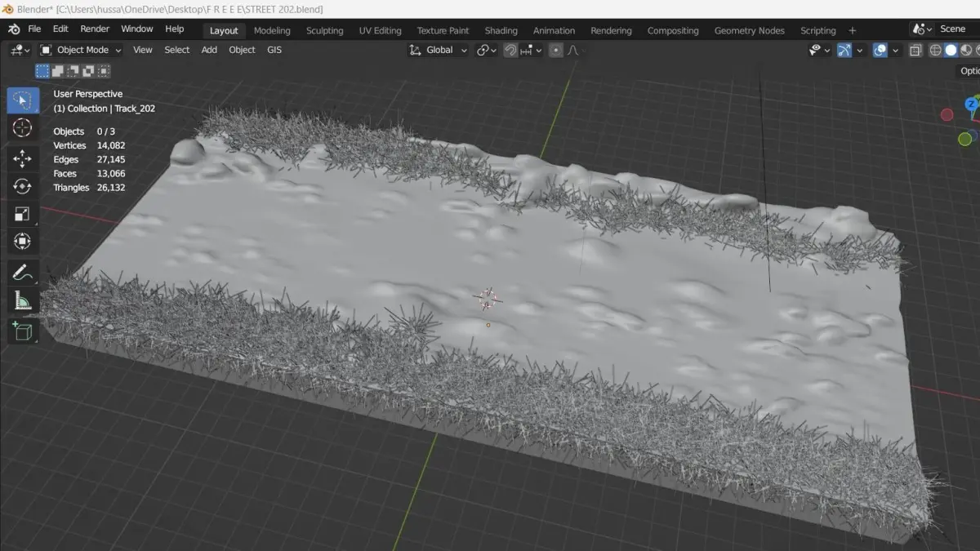The height and width of the screenshot is (551, 980).
Task: Set selection mode to invert selection
Action: [x=88, y=71]
